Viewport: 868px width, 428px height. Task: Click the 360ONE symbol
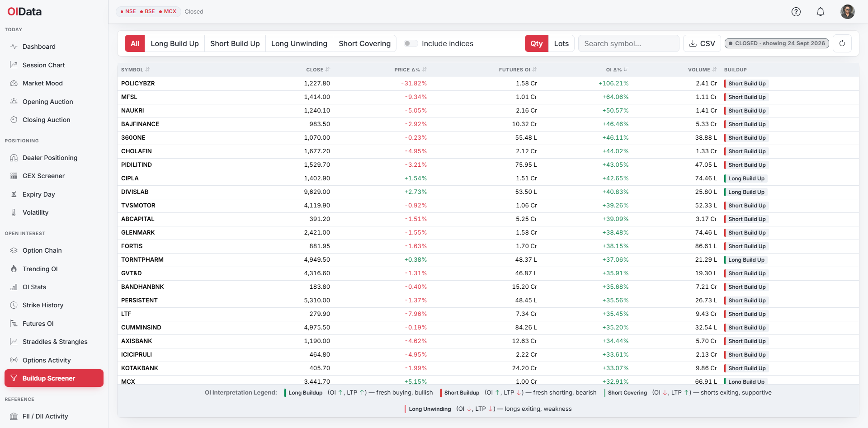tap(133, 138)
